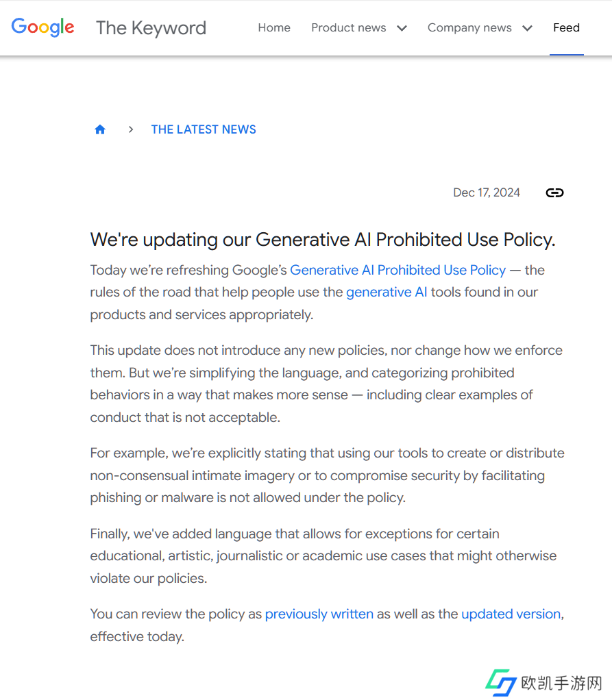Switch to the Feed tab
The image size is (612, 700).
tap(566, 28)
